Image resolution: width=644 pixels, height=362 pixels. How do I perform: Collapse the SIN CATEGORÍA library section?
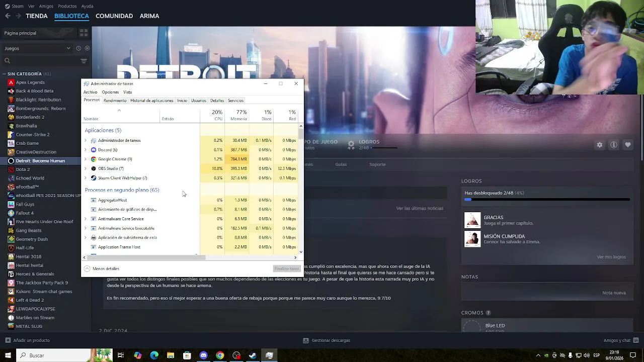pyautogui.click(x=5, y=74)
